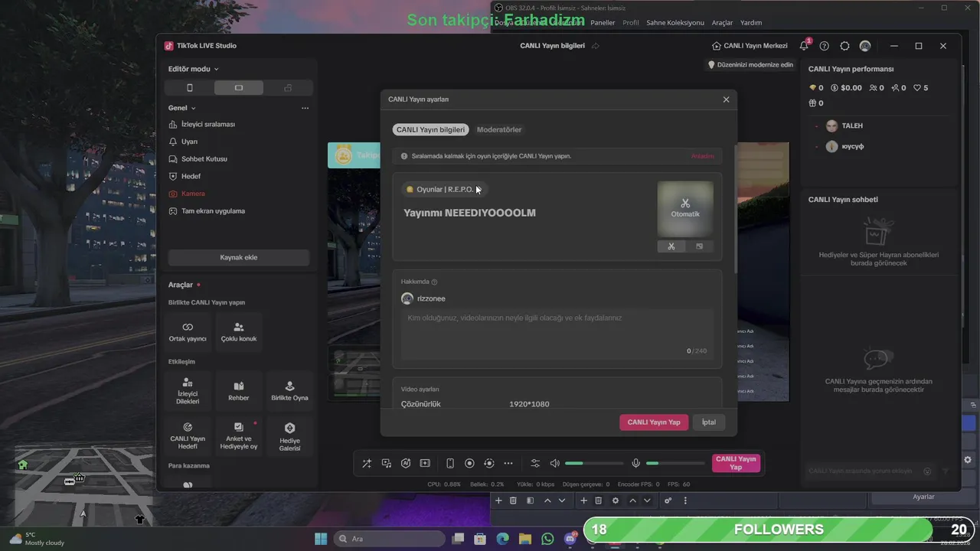Open Yardım menu in OBS

click(x=751, y=23)
